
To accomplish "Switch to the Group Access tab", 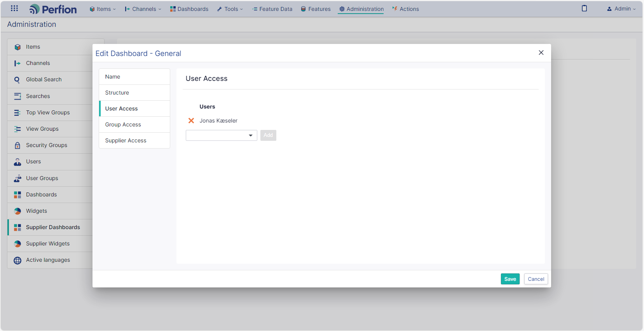I will [134, 124].
